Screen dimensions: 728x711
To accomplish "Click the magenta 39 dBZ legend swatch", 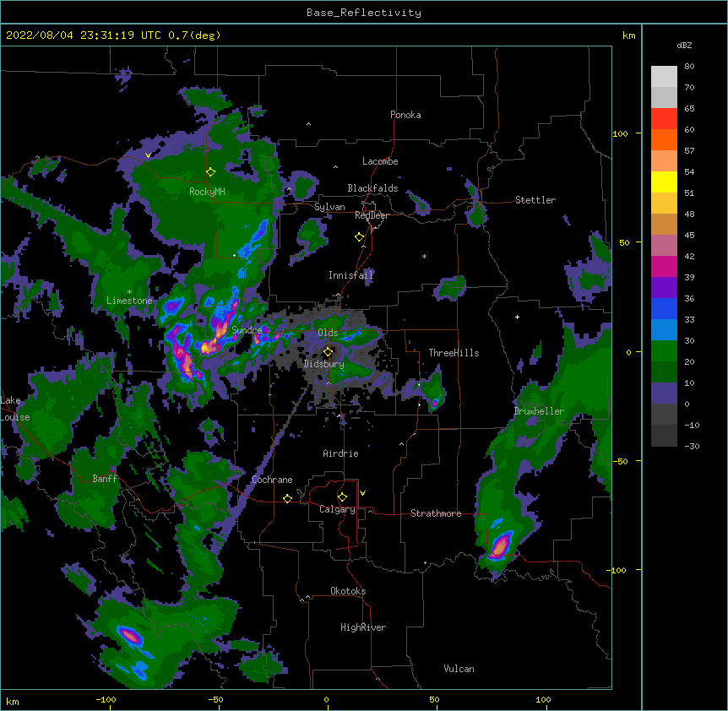I will pyautogui.click(x=664, y=266).
